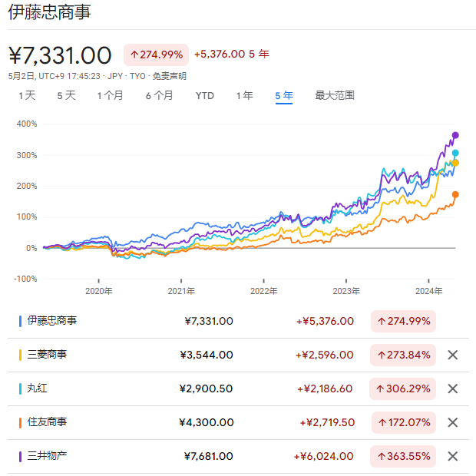Click the ↑273.84% badge for 三菱商事

403,355
